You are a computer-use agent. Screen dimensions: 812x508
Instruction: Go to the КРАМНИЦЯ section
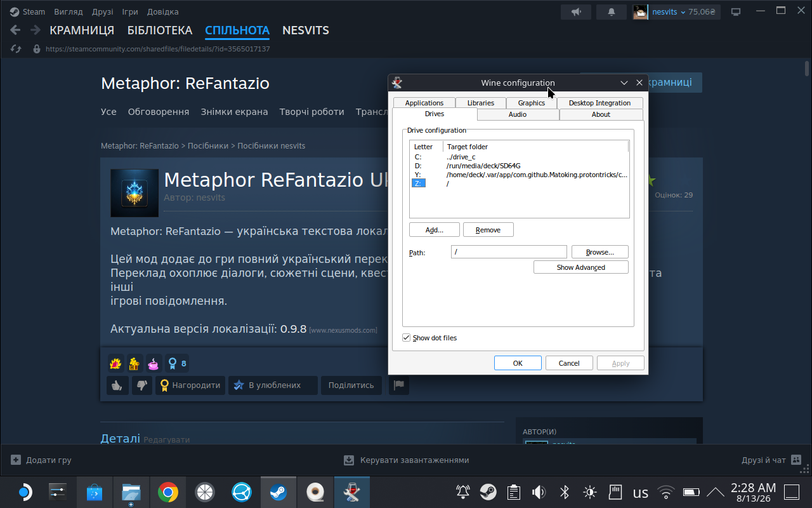point(82,30)
